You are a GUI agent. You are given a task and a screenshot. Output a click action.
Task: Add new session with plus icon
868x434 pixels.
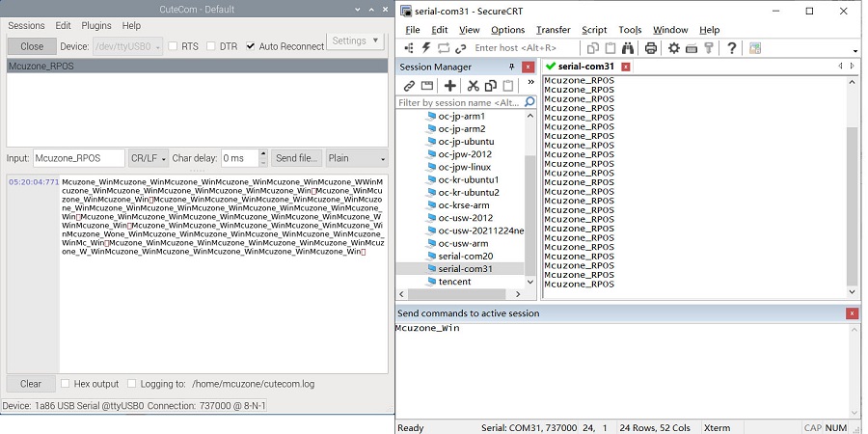coord(450,86)
